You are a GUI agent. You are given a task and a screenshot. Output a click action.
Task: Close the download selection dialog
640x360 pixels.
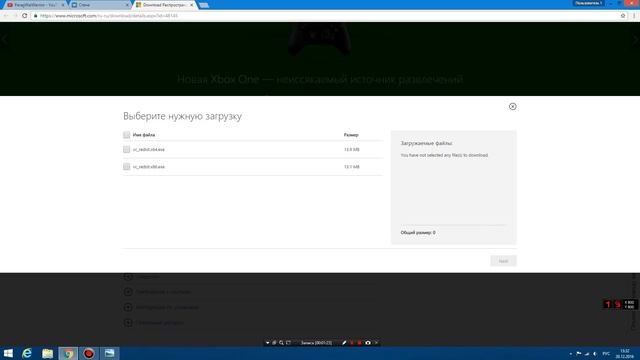tap(513, 107)
